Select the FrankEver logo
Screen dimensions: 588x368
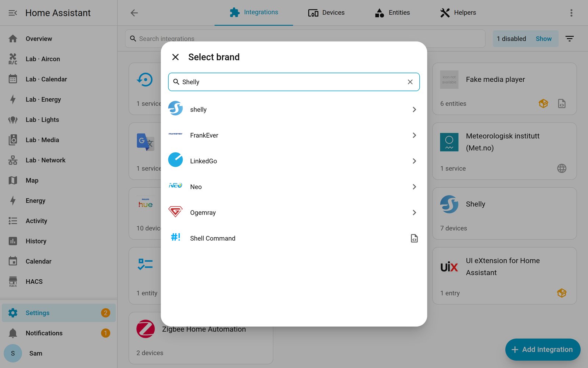point(175,134)
